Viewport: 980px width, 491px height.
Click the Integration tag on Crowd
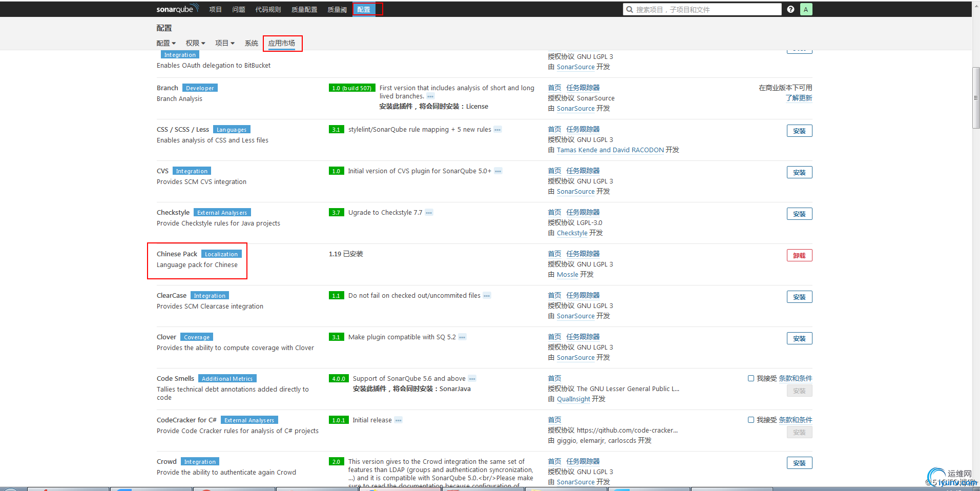(200, 461)
